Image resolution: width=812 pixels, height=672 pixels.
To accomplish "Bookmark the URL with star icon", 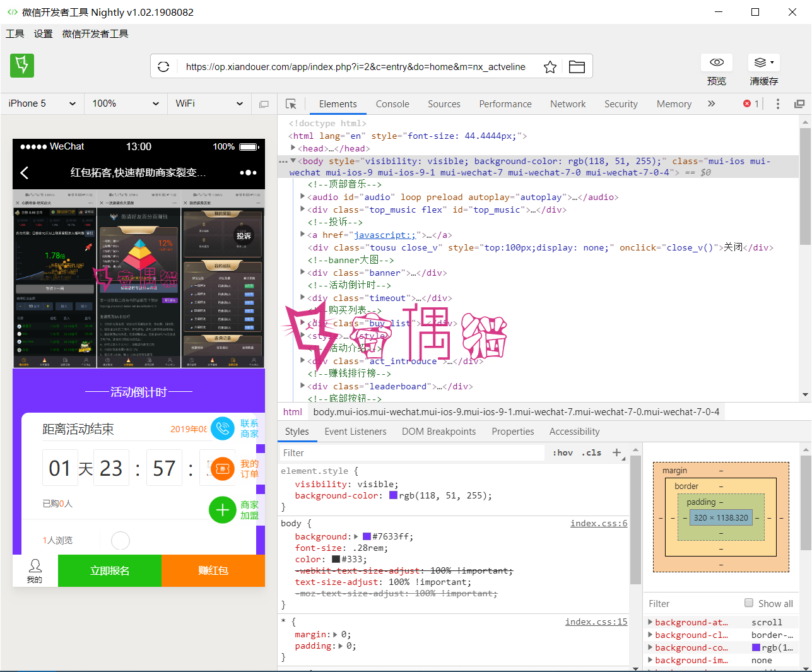I will tap(550, 67).
